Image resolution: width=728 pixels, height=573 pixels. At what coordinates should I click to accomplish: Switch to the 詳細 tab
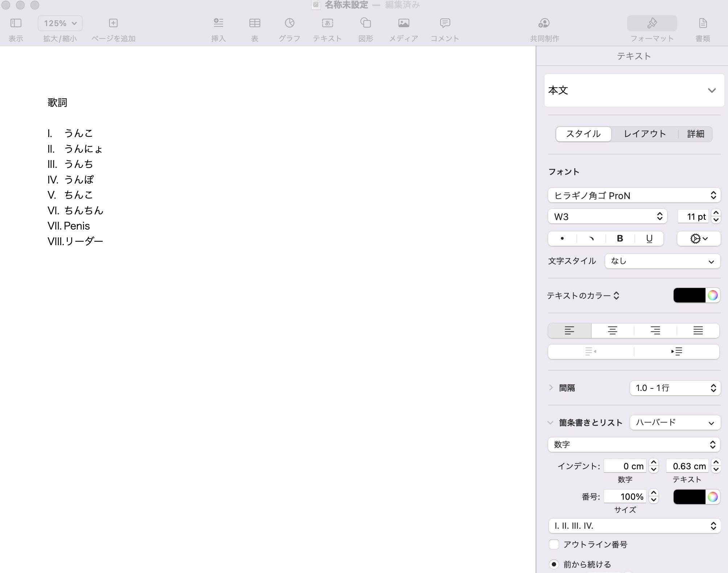[695, 134]
